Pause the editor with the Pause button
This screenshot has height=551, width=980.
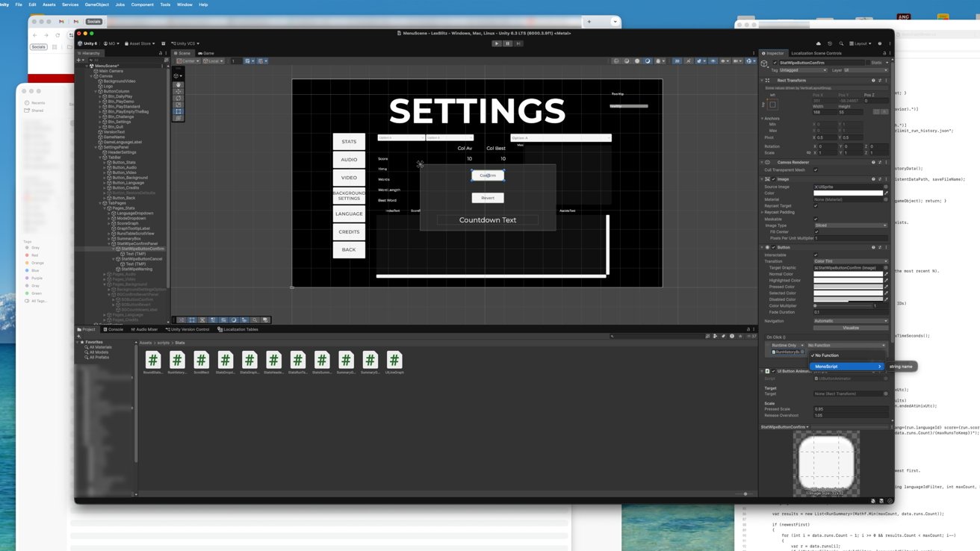tap(508, 43)
